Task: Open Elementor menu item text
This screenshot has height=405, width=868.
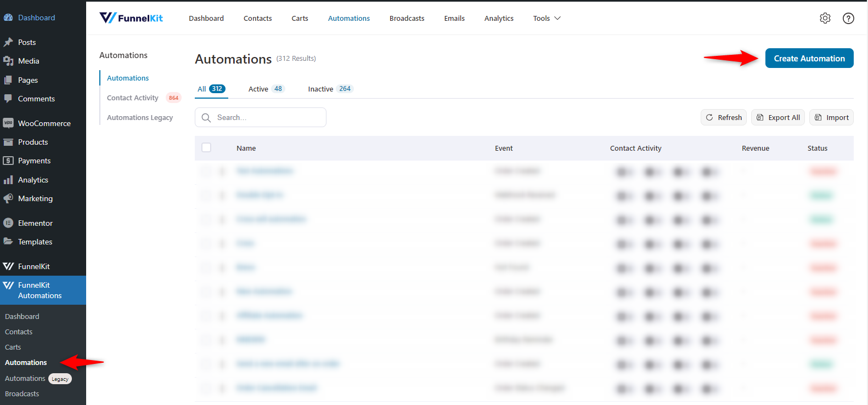Action: coord(35,223)
